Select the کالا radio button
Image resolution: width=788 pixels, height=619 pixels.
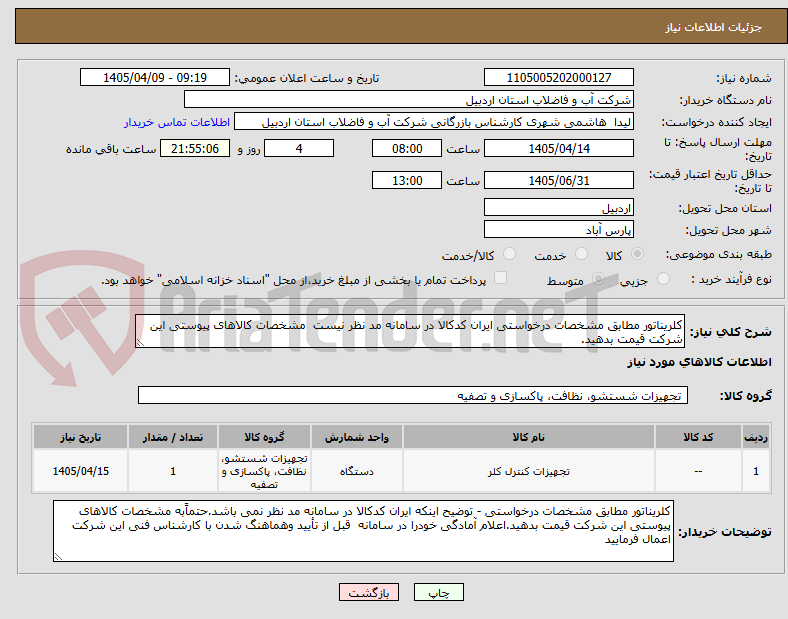pos(637,254)
